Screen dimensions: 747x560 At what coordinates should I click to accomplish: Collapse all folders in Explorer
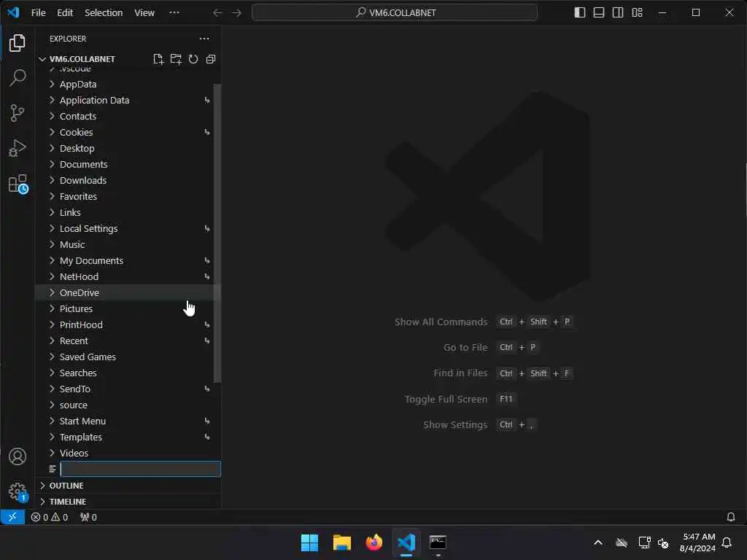pos(211,59)
